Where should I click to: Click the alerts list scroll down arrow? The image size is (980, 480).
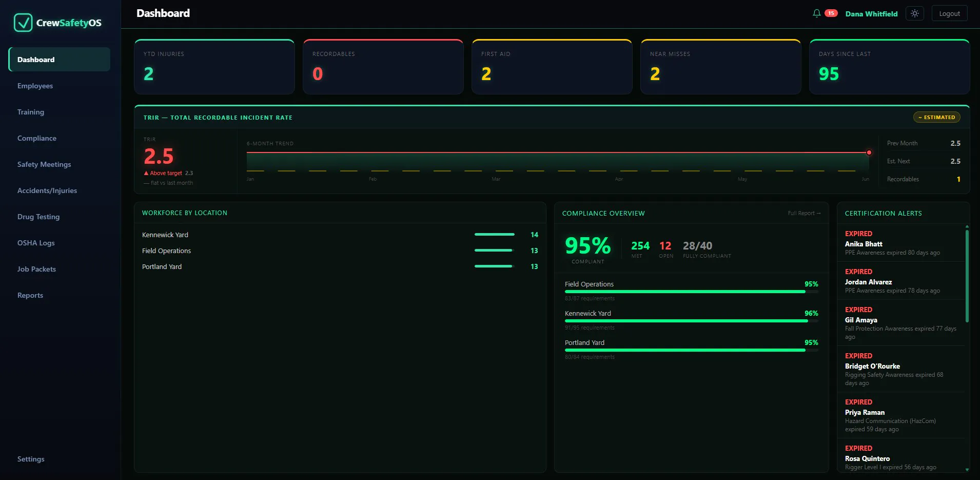pyautogui.click(x=967, y=470)
